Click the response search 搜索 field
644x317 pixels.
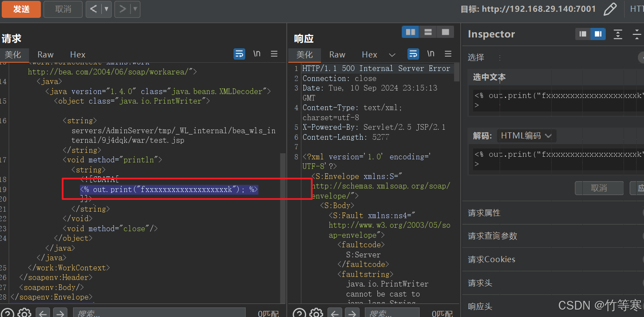(x=391, y=313)
